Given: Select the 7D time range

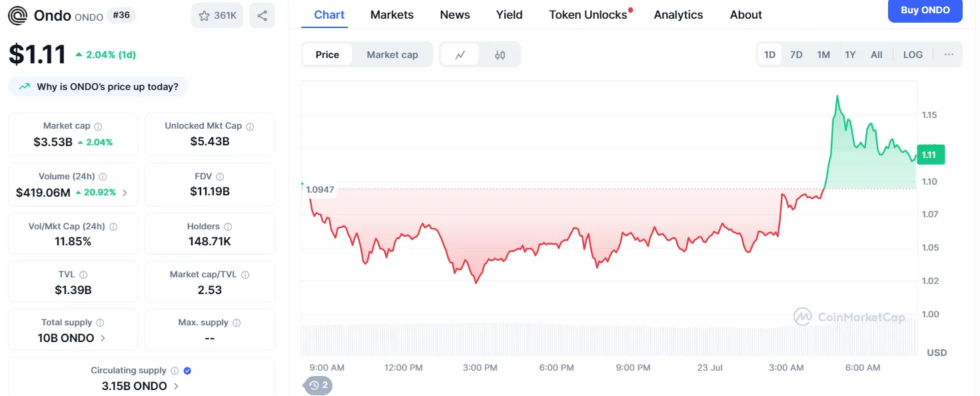Looking at the screenshot, I should pyautogui.click(x=796, y=55).
